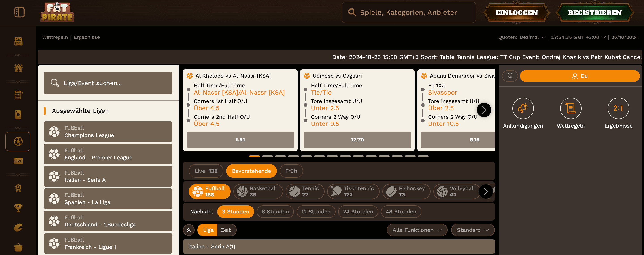The width and height of the screenshot is (644, 255).
Task: Collapse all leagues with double-chevron up icon
Action: click(189, 230)
